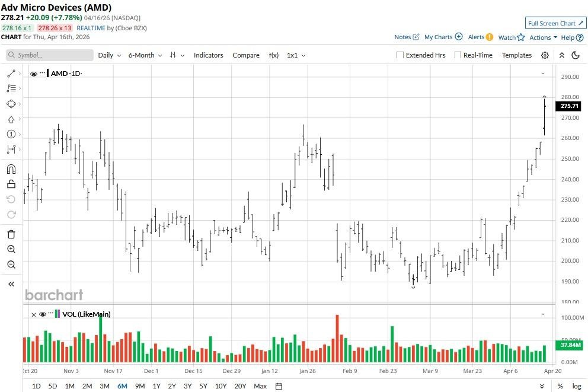Image resolution: width=588 pixels, height=392 pixels.
Task: Pick the numbered annotation tool
Action: [x=11, y=134]
